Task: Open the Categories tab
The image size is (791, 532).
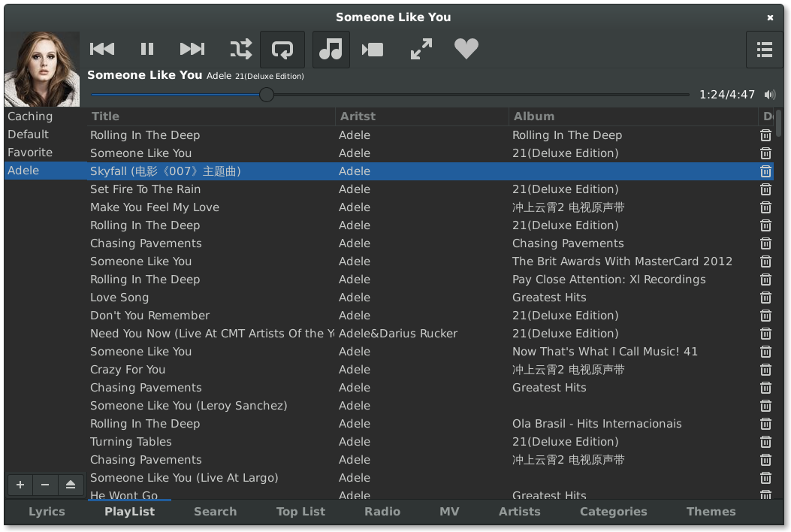Action: coord(614,511)
